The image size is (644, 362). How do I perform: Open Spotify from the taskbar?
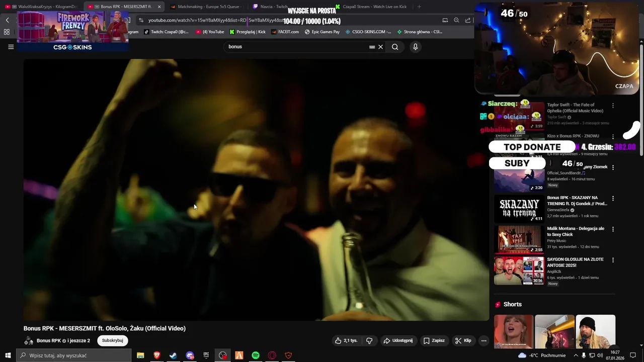256,355
